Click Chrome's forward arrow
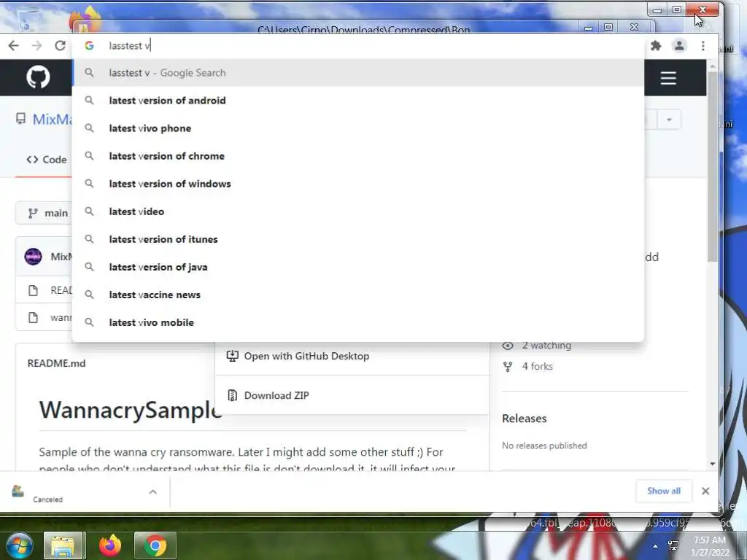Image resolution: width=747 pixels, height=560 pixels. point(36,46)
